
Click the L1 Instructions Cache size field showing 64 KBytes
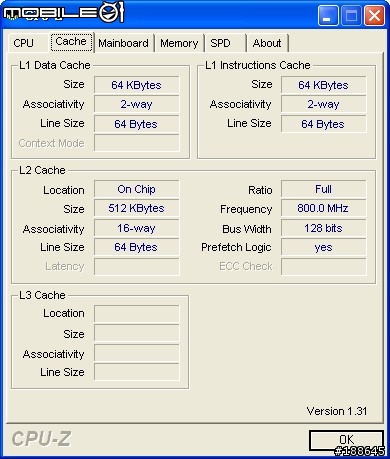tap(323, 85)
